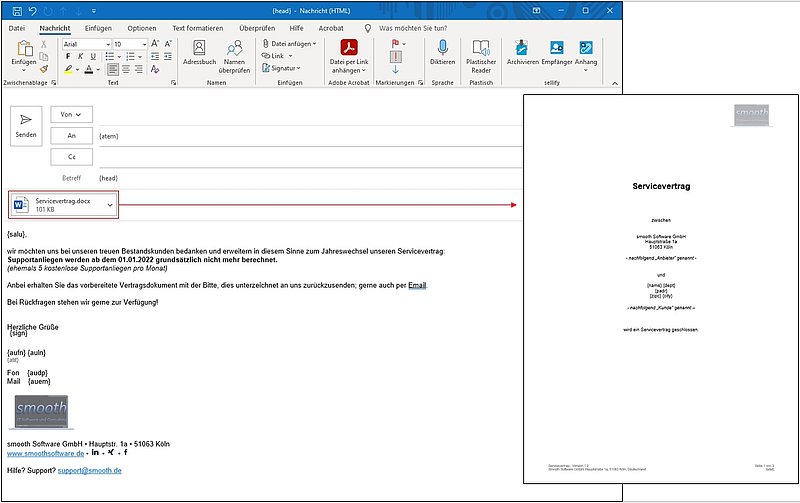
Task: Apply numbered list formatting
Action: pos(131,57)
